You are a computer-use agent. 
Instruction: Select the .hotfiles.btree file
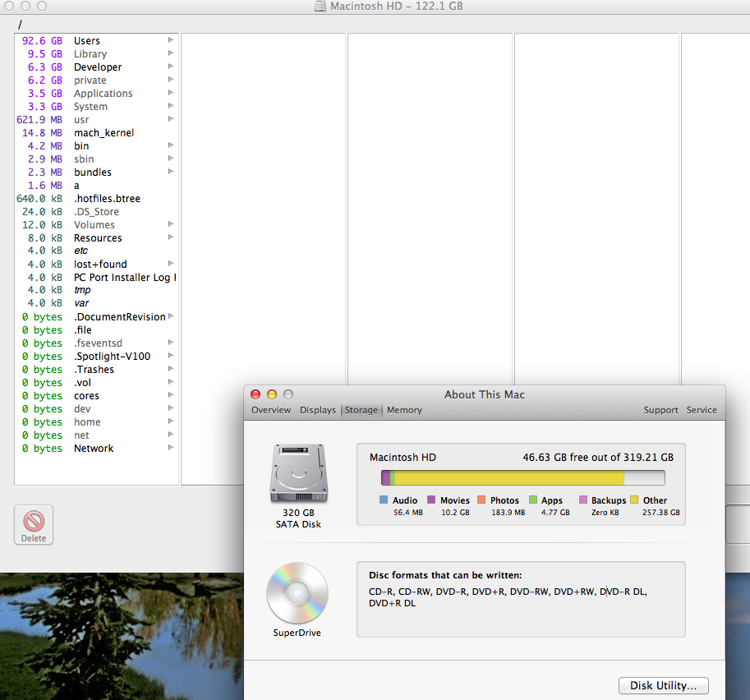[x=97, y=199]
